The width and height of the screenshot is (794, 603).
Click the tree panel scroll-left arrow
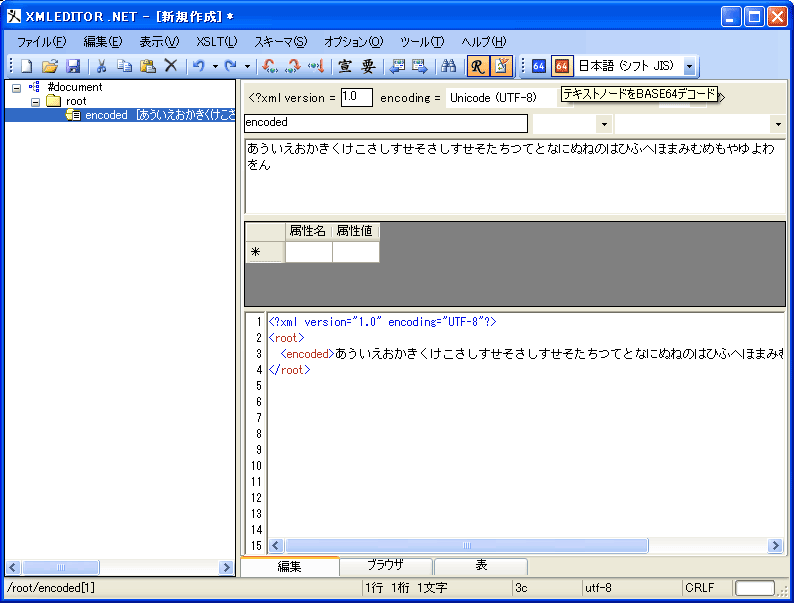tap(13, 568)
